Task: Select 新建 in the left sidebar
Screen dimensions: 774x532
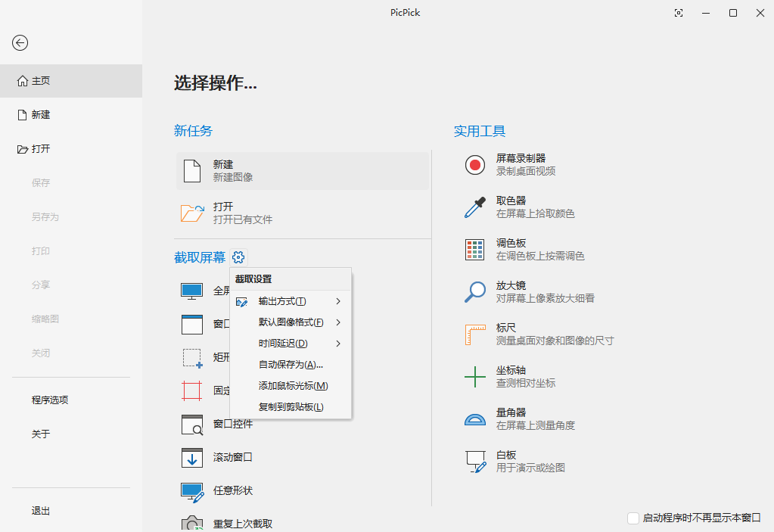Action: tap(71, 115)
